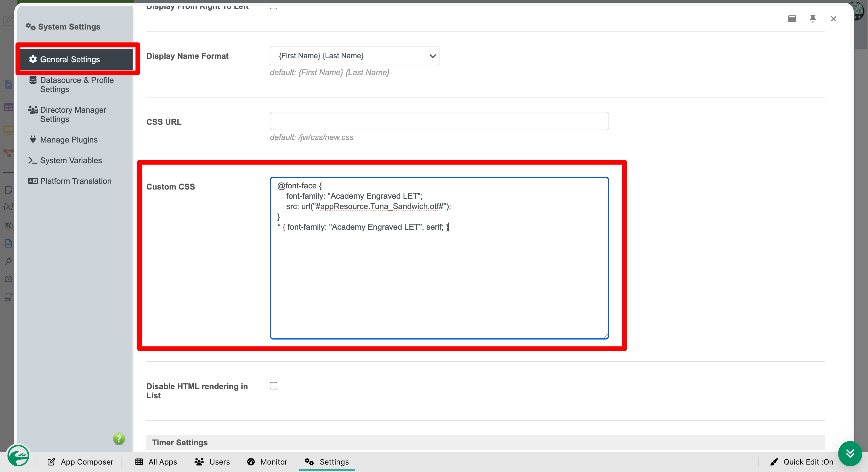868x472 pixels.
Task: Click the Quick Edit brush icon
Action: [774, 462]
